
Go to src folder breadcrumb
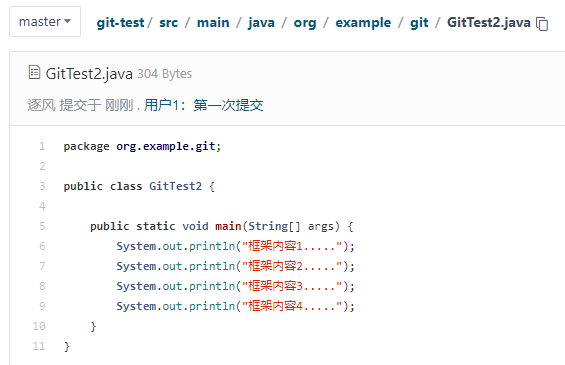(x=168, y=23)
